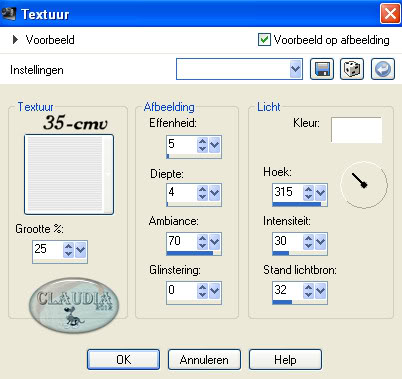Open the texture picker dropdown arrow
The height and width of the screenshot is (379, 402).
(x=108, y=174)
